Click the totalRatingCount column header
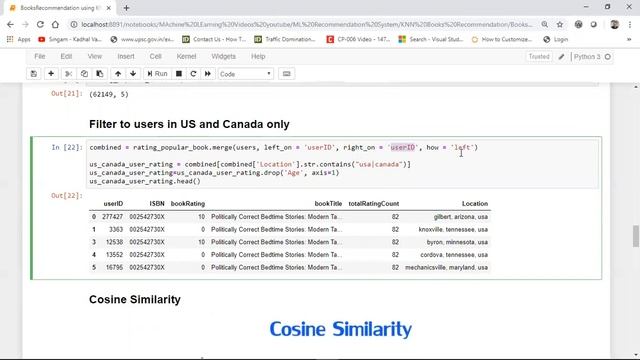The height and width of the screenshot is (360, 640). (x=373, y=204)
